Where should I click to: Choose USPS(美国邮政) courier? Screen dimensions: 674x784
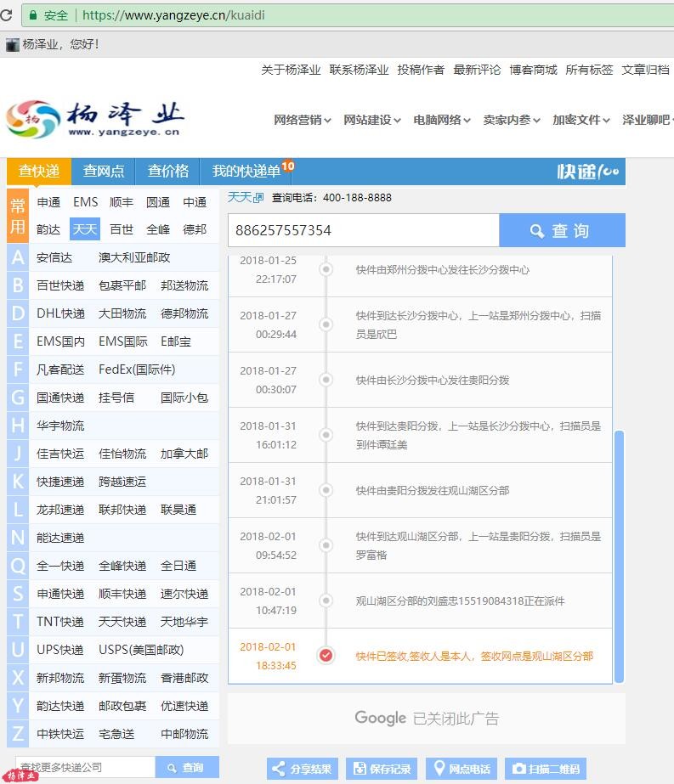141,650
